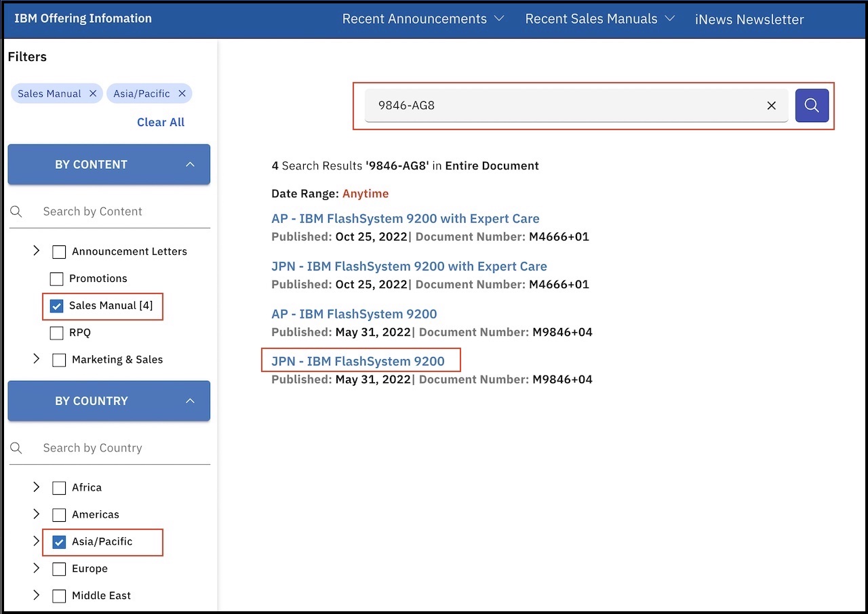Click the magnifier icon beside Search by Country
Image resolution: width=868 pixels, height=614 pixels.
coord(16,448)
